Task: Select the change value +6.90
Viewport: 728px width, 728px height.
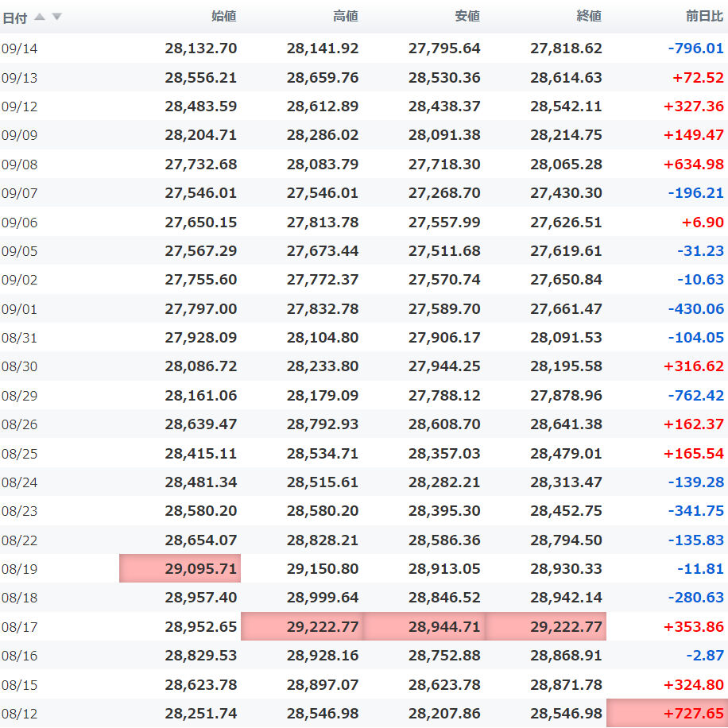Action: coord(703,223)
